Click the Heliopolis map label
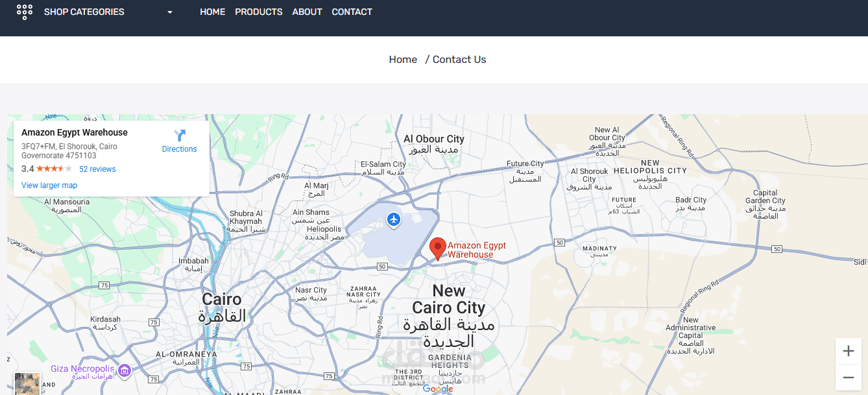The height and width of the screenshot is (395, 868). coord(324,233)
